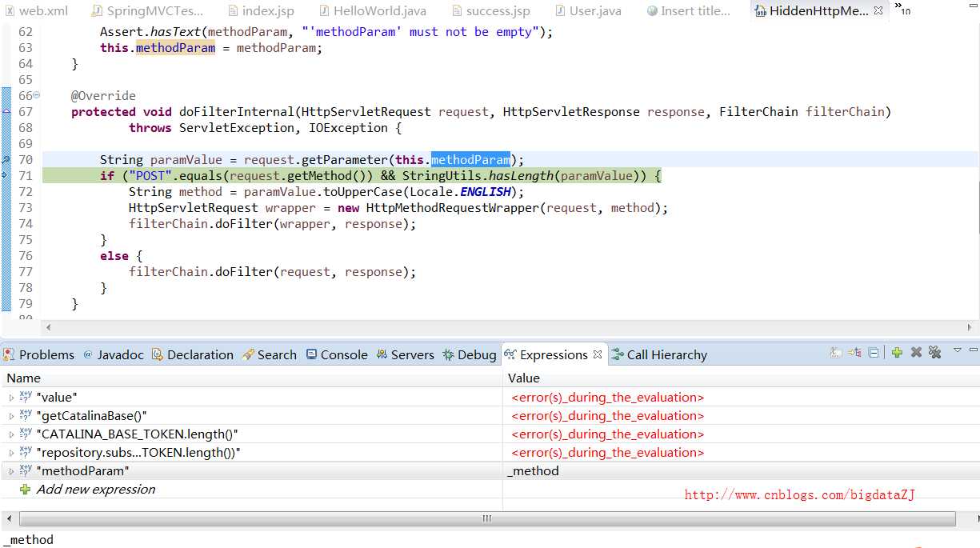Click the override marker on line 67

click(x=6, y=112)
